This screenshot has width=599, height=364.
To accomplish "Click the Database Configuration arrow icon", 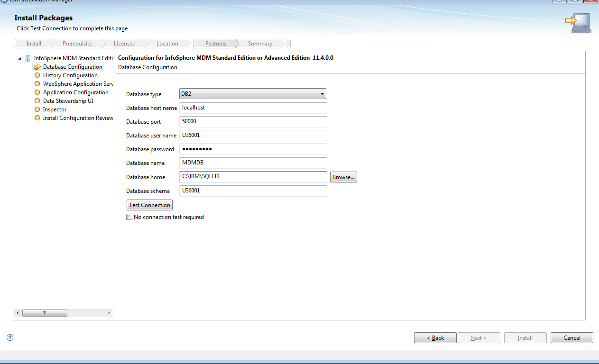I will [x=37, y=67].
